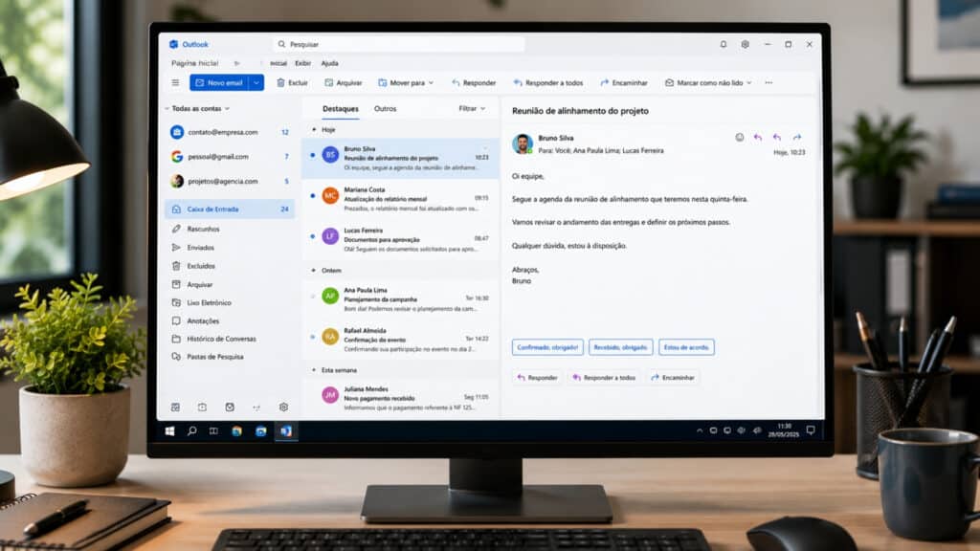Click Bruno Silva's profile photo in reading pane
The image size is (980, 551).
coord(522,143)
